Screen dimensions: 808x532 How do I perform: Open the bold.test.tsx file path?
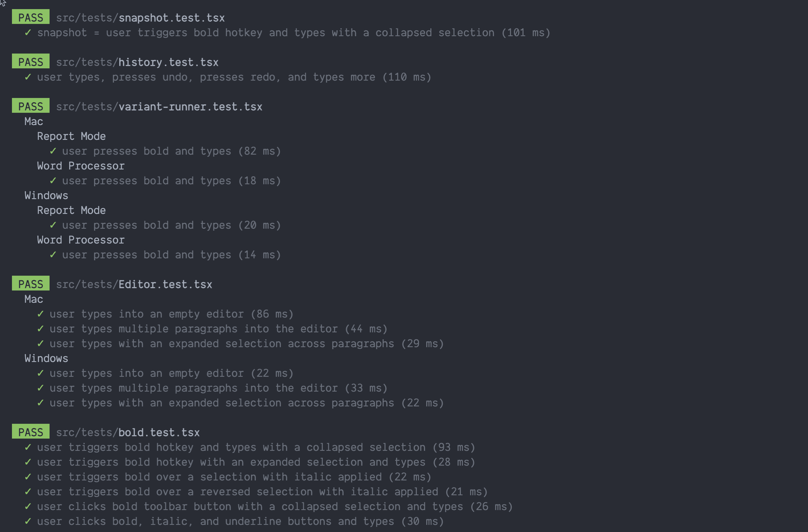[128, 432]
